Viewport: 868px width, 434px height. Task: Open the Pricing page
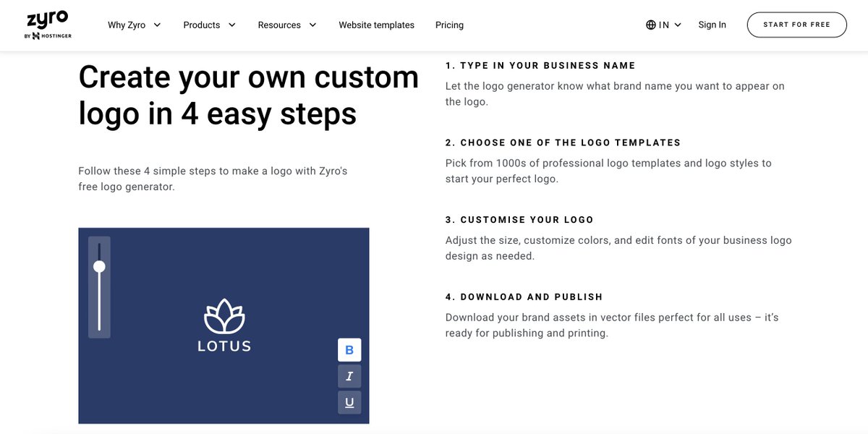(449, 25)
